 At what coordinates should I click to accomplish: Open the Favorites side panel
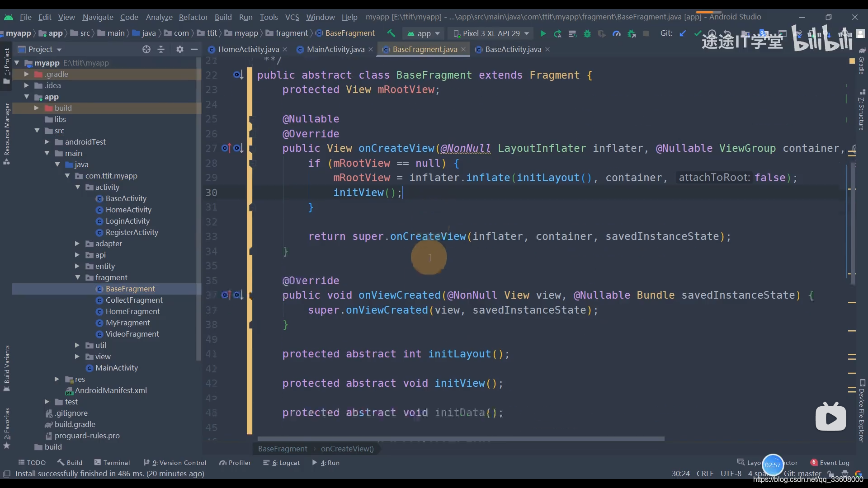(x=7, y=428)
